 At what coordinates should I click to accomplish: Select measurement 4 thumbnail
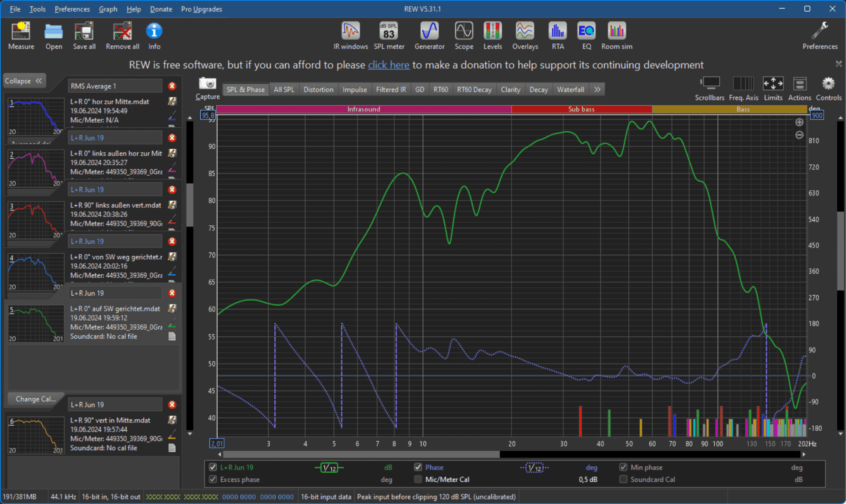36,272
